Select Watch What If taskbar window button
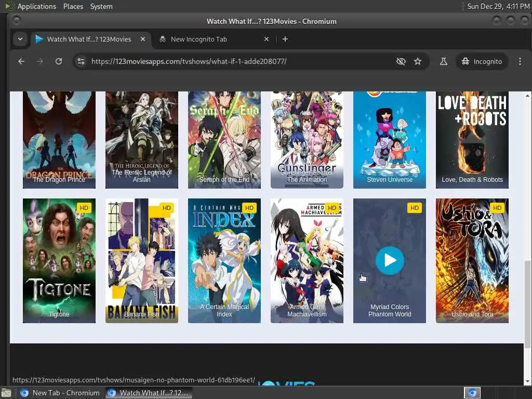This screenshot has height=399, width=532. 148,393
